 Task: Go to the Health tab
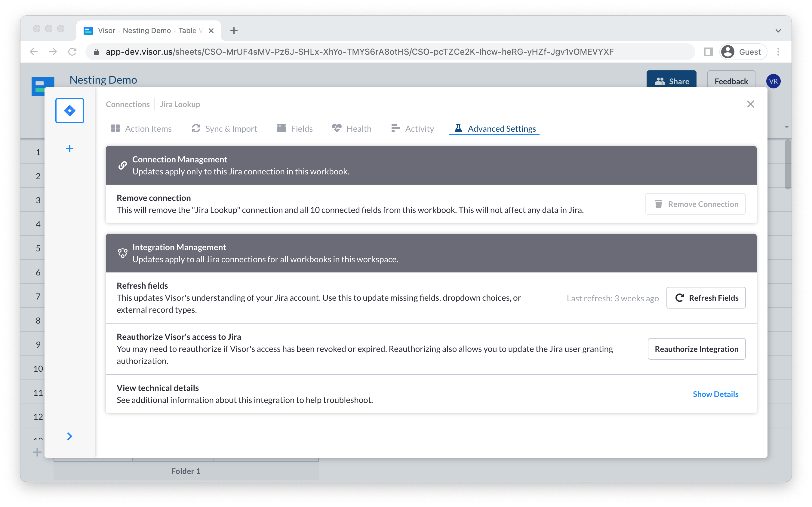point(352,128)
